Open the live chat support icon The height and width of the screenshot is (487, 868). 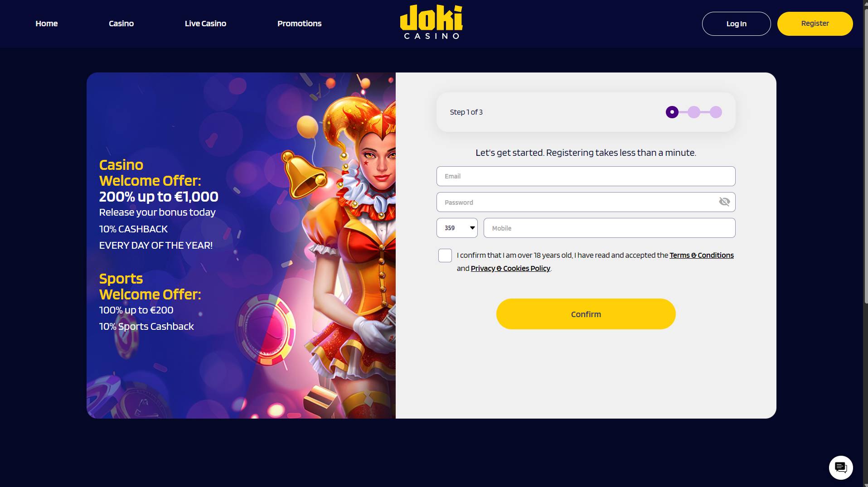coord(841,468)
